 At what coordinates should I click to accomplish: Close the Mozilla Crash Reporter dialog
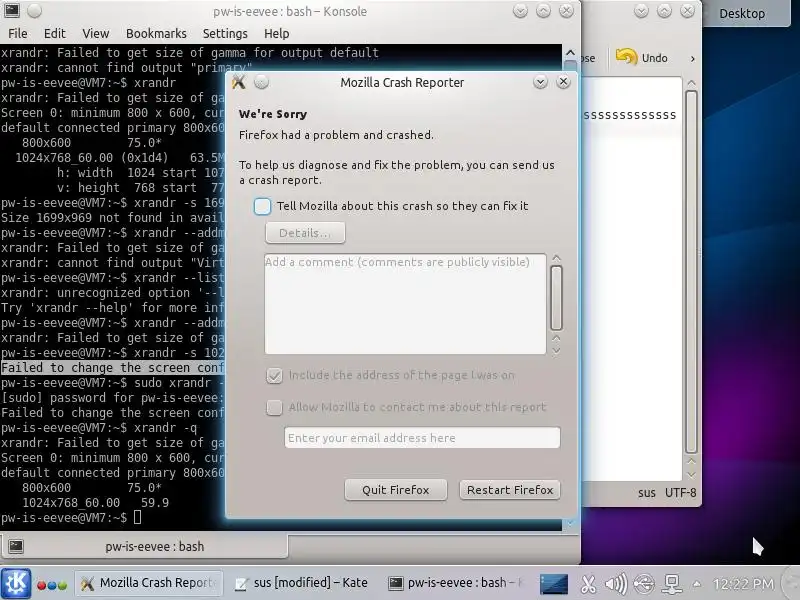click(563, 82)
